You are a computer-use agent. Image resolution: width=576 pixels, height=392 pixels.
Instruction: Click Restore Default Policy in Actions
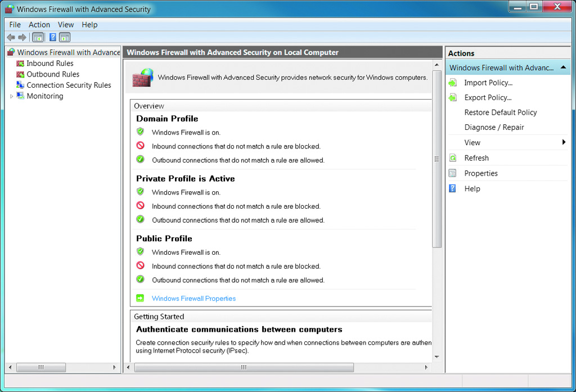click(x=500, y=112)
